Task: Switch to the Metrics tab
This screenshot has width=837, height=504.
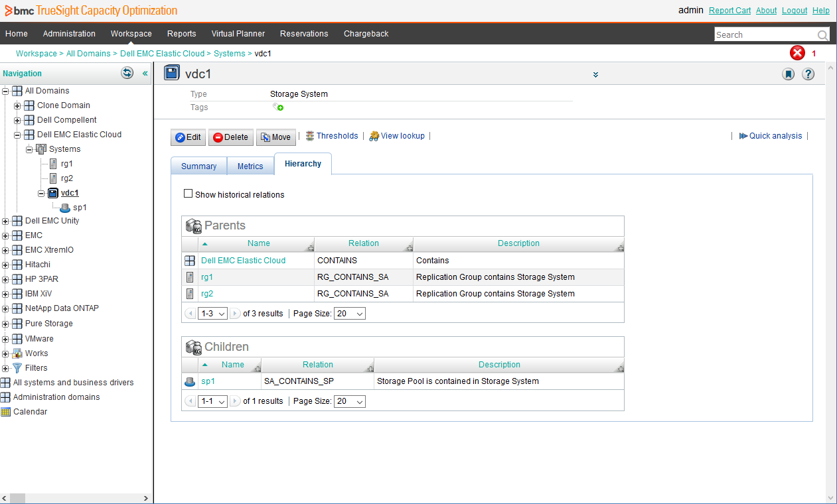Action: pyautogui.click(x=250, y=166)
